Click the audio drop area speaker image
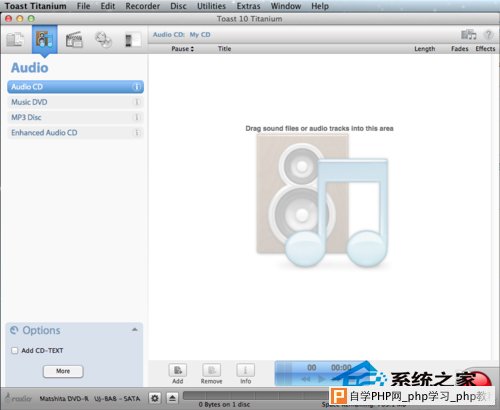Screen dimensions: 500x410 coord(322,200)
